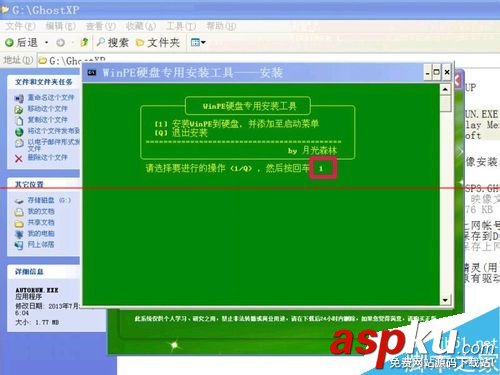The image size is (500, 375).
Task: Open 存储磁盘 (G:) in Other Places
Action: [49, 200]
